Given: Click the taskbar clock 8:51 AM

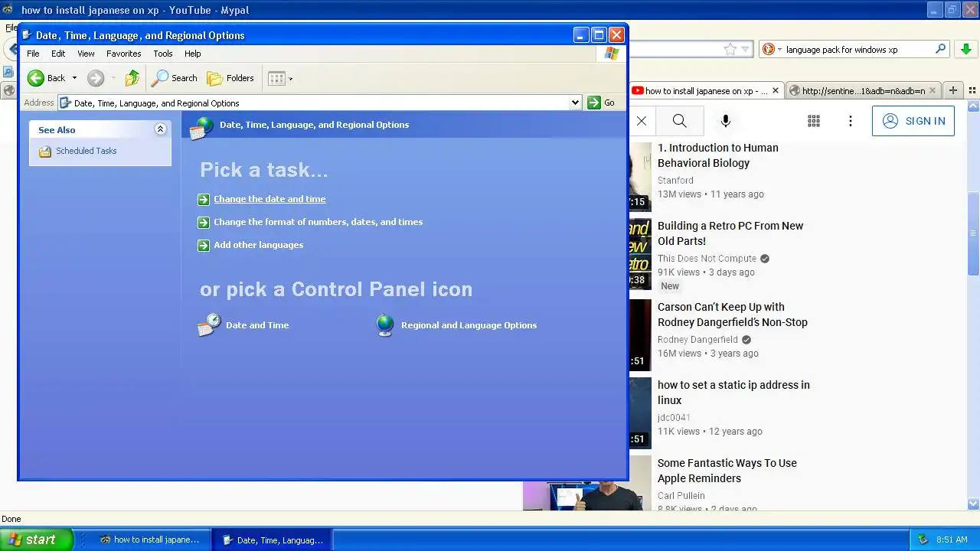Looking at the screenshot, I should tap(952, 540).
